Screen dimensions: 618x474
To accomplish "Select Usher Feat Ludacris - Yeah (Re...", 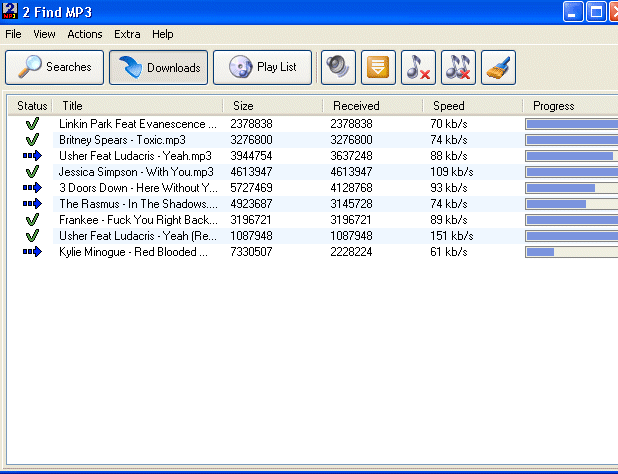I will click(x=138, y=236).
